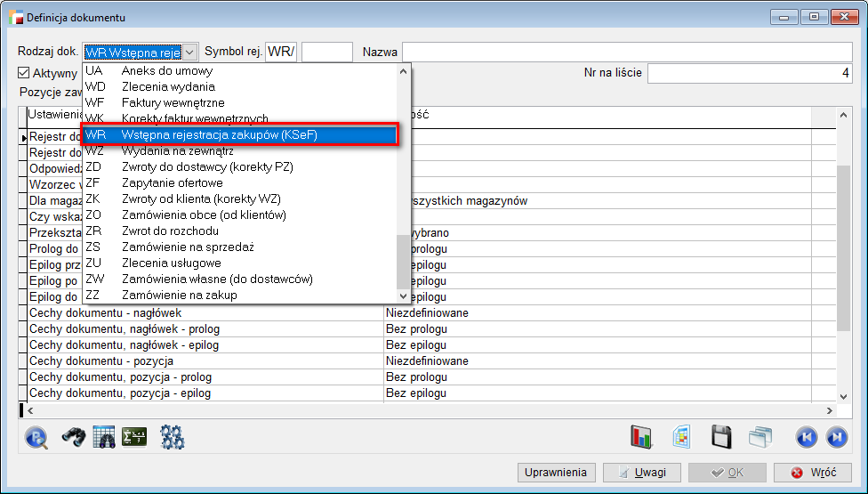Click the bar chart icon

641,436
